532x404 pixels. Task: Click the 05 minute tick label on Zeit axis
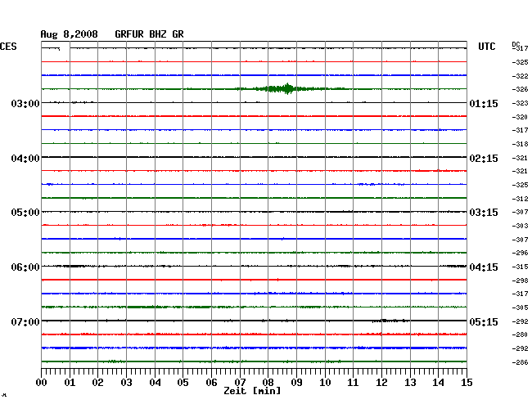(183, 383)
